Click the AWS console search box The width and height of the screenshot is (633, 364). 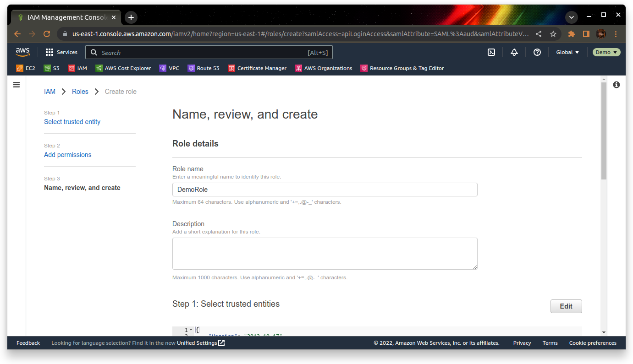tap(209, 52)
